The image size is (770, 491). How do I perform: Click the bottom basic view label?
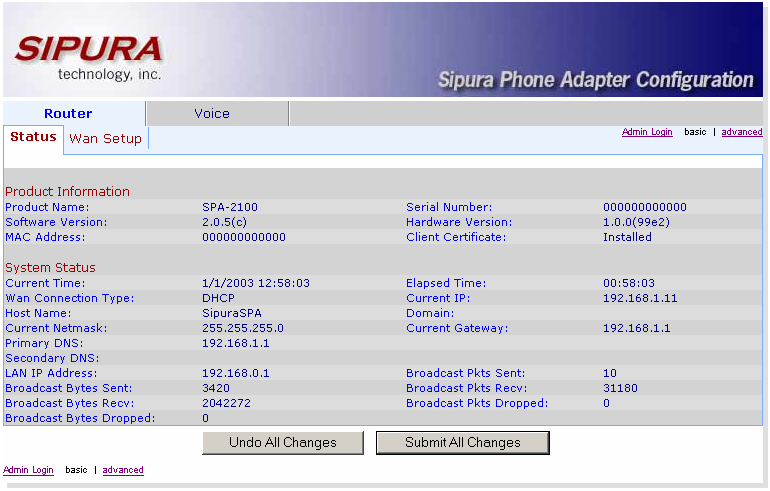76,470
